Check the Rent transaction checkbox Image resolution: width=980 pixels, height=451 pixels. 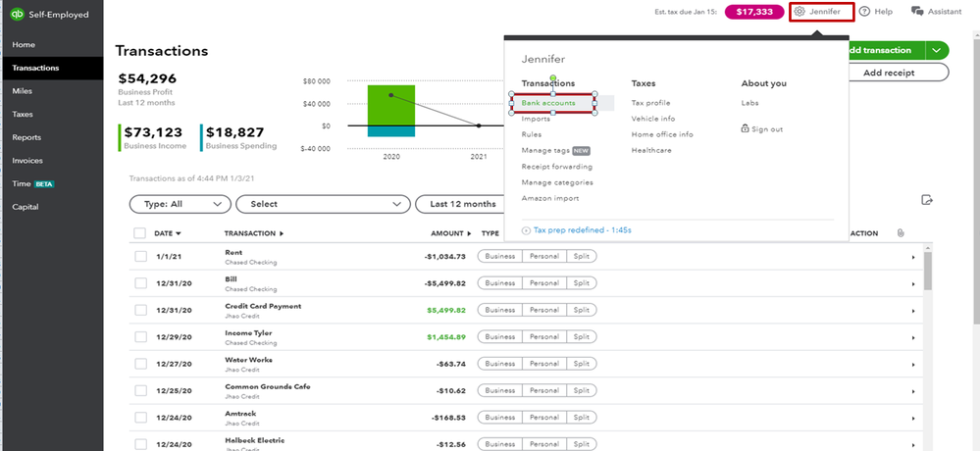(140, 257)
